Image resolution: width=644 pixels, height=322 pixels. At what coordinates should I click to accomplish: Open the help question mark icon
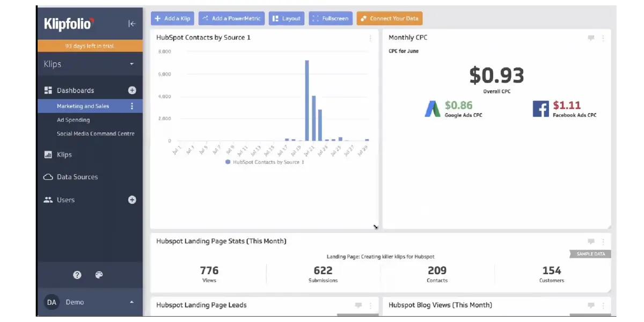point(77,275)
